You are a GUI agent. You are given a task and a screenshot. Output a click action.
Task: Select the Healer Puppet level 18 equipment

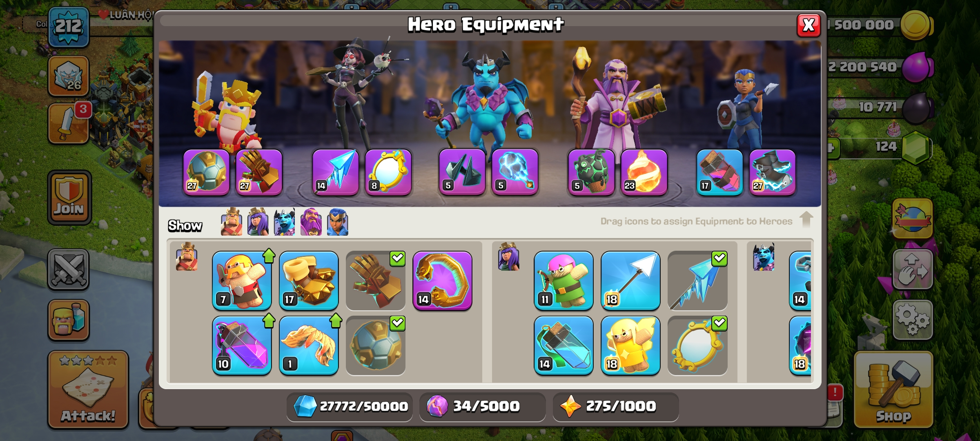[630, 345]
